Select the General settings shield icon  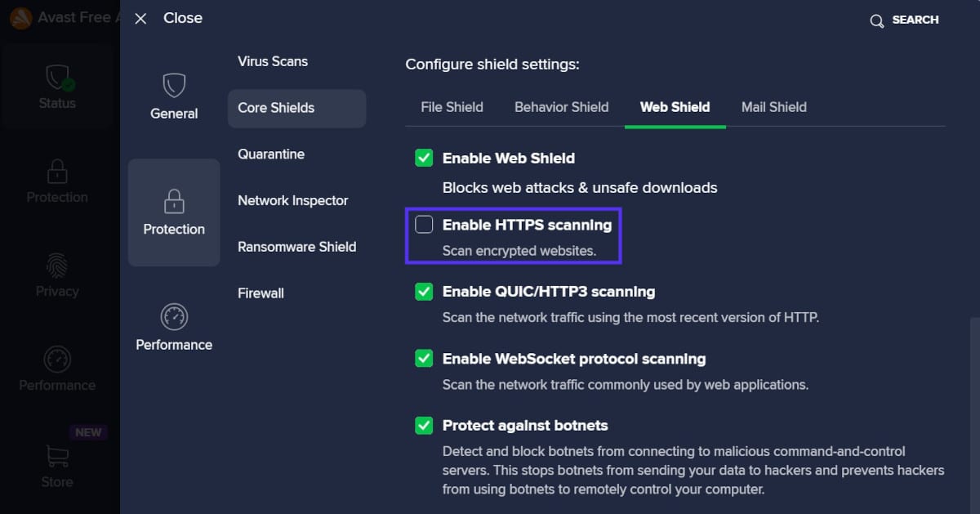(x=174, y=85)
